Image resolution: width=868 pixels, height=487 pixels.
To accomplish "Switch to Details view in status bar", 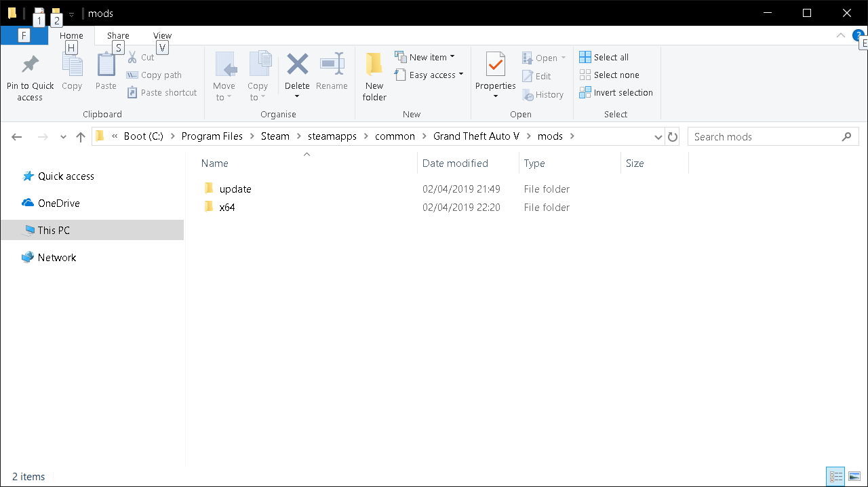I will pos(836,477).
